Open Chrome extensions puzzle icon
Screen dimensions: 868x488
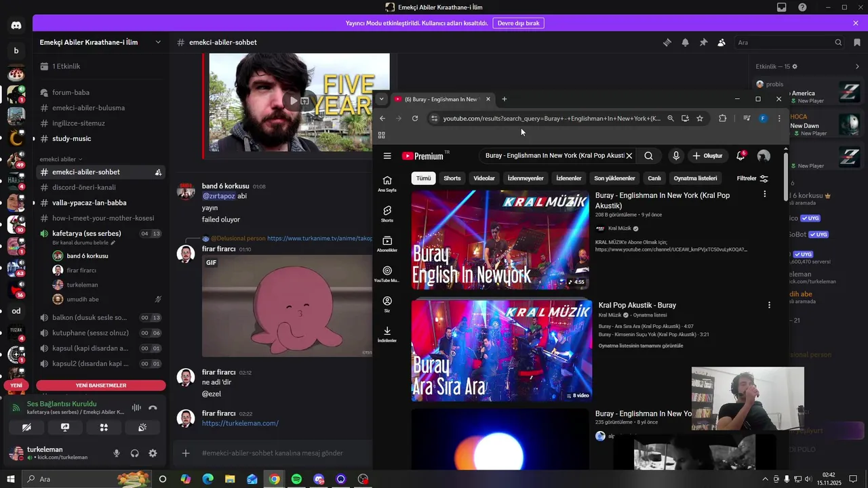[x=722, y=119]
